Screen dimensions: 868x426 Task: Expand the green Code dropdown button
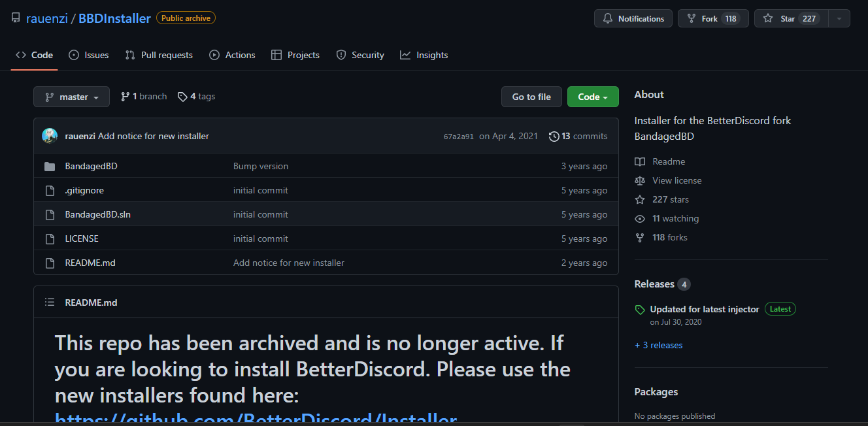(x=593, y=97)
